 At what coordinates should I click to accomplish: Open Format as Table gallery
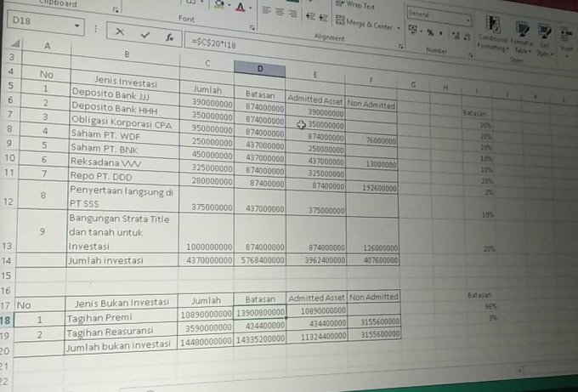pos(522,37)
